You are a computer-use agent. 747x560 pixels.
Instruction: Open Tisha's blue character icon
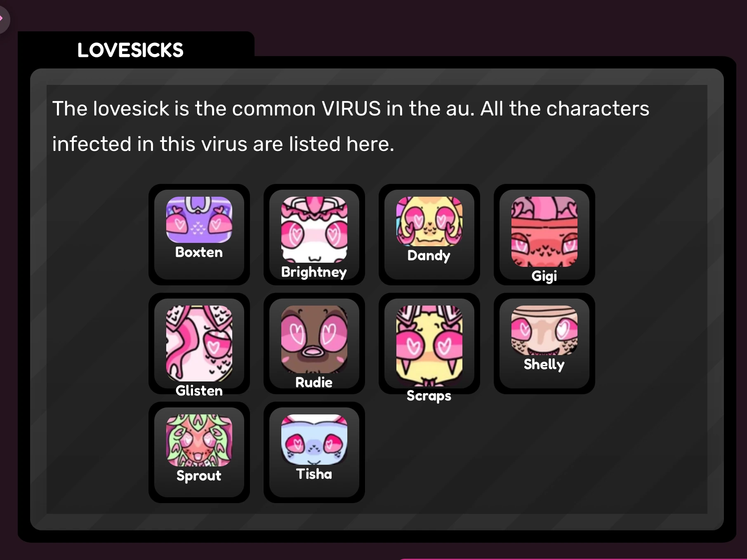coord(314,439)
